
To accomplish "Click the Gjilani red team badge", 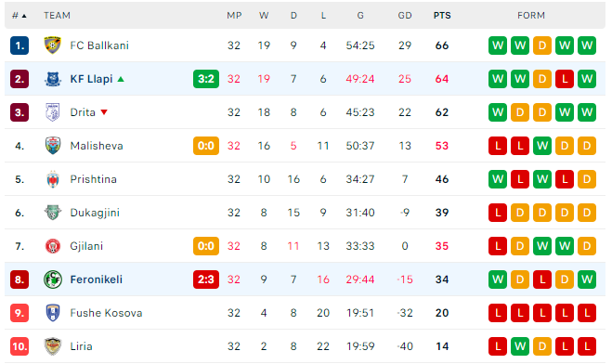I will (x=53, y=246).
